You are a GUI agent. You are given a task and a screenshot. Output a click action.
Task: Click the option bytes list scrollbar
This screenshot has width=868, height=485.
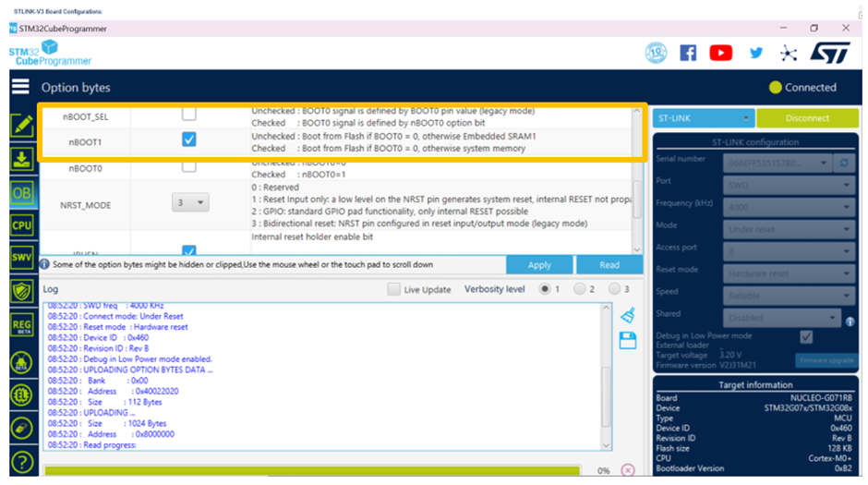(x=637, y=200)
